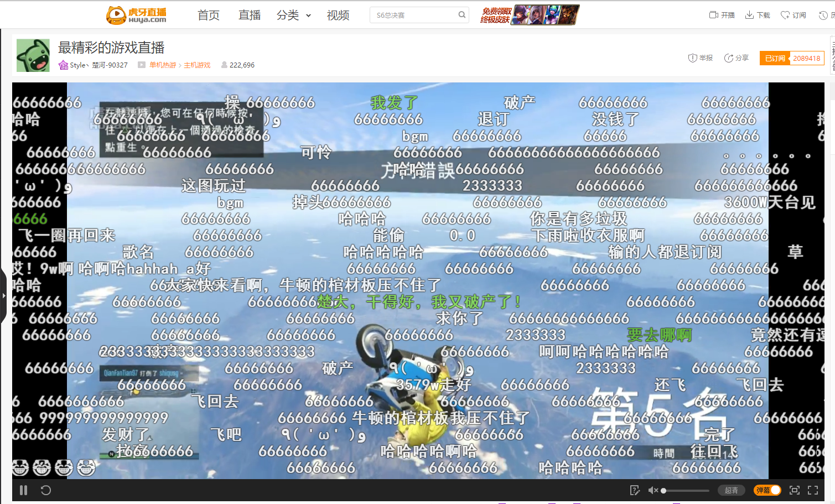The height and width of the screenshot is (504, 835).
Task: Open the 超清 quality selector
Action: point(731,490)
